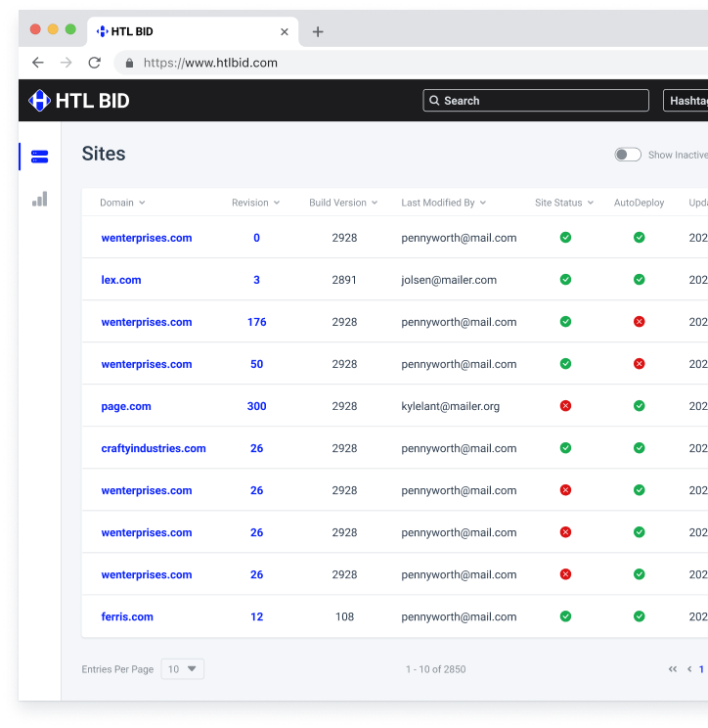Expand the Domain column sort dropdown
The height and width of the screenshot is (728, 708).
point(142,204)
